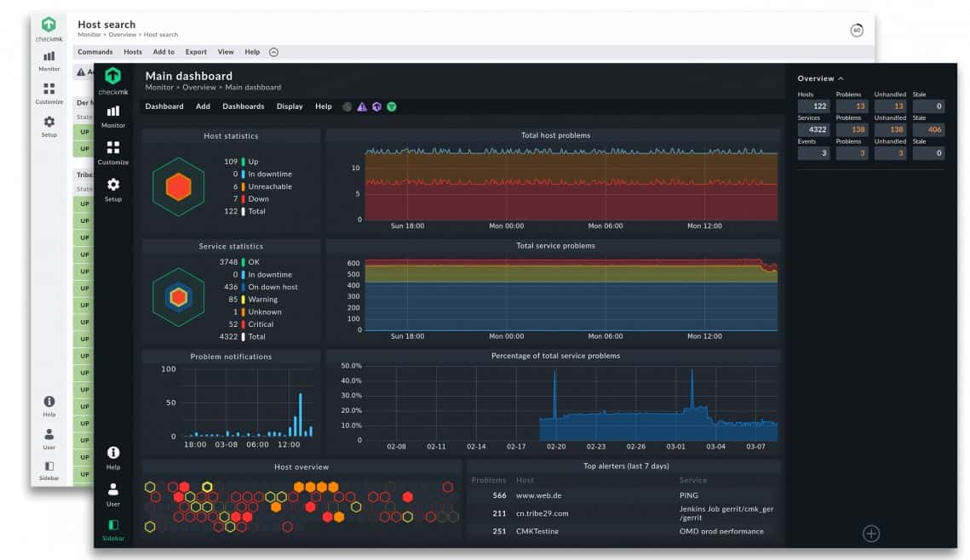Click the service statistics hexagon graphic
Screen dimensions: 970x560
click(x=178, y=297)
